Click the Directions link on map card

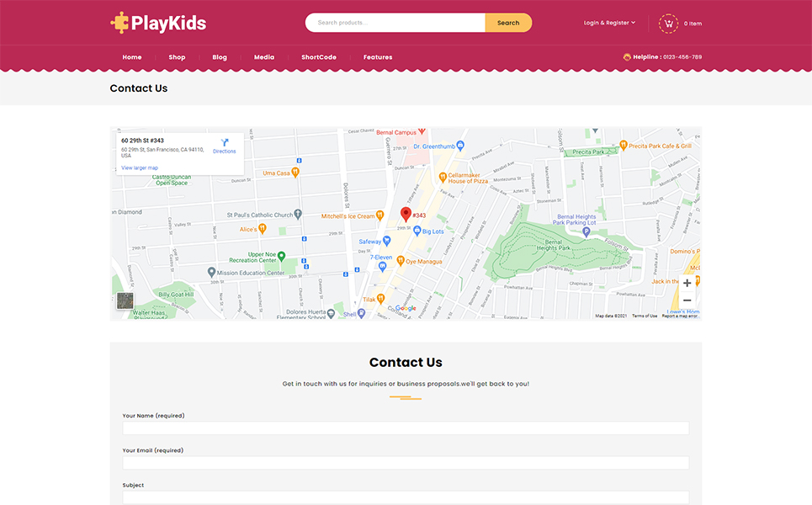(224, 151)
